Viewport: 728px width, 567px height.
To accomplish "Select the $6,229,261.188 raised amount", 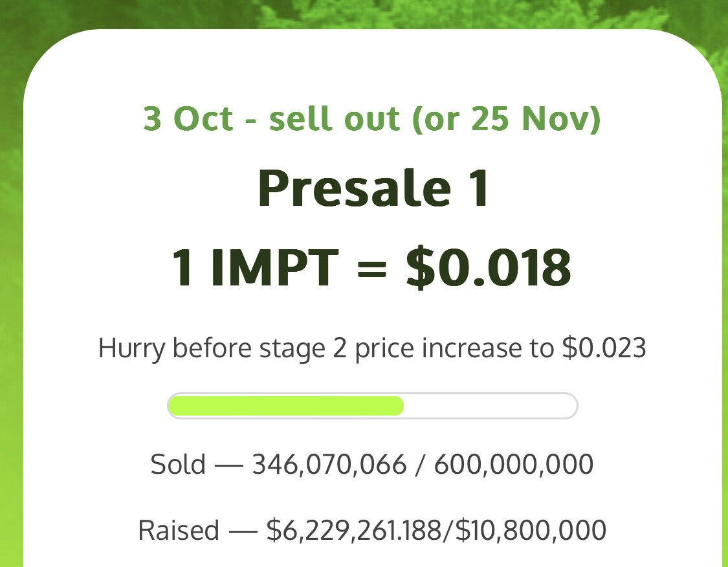I will (353, 530).
